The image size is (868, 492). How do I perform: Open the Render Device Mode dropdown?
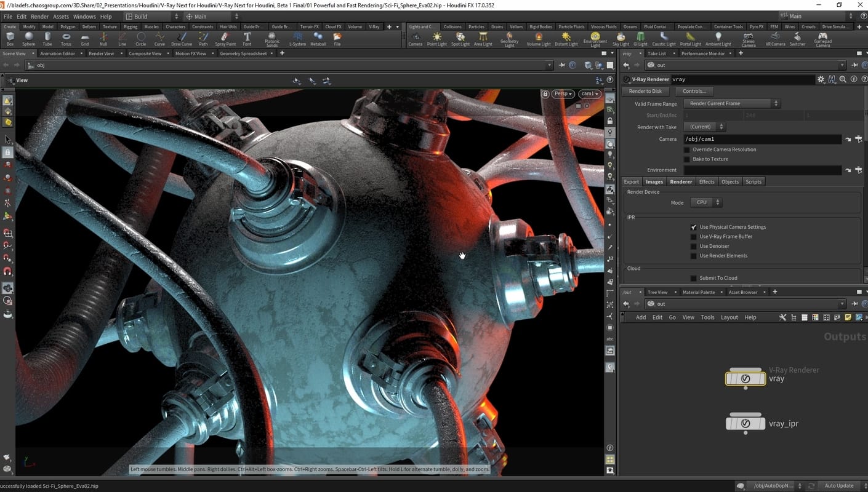coord(705,202)
